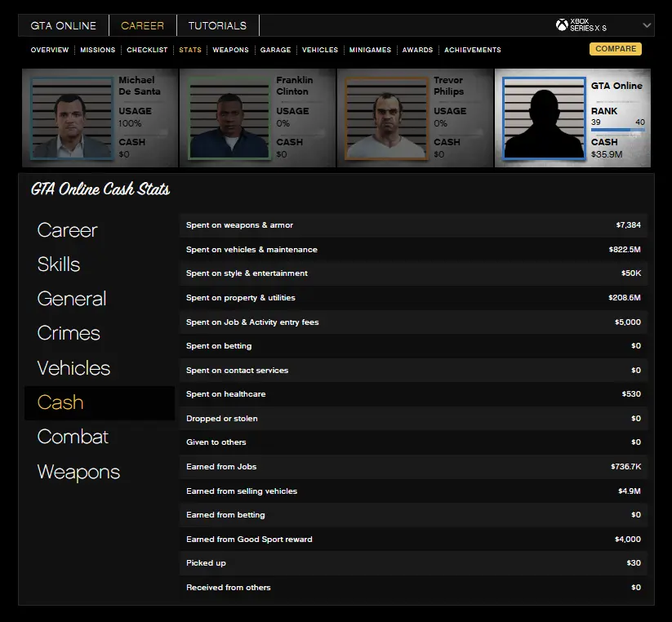This screenshot has height=622, width=672.
Task: Go to the OVERVIEW submenu
Action: [50, 50]
